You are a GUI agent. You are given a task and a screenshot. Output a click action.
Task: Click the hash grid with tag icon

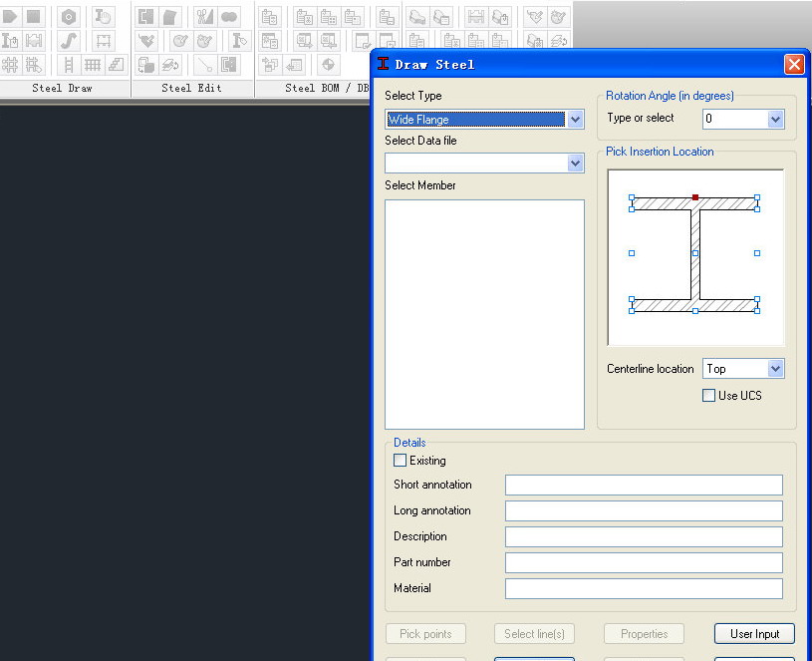pyautogui.click(x=34, y=65)
